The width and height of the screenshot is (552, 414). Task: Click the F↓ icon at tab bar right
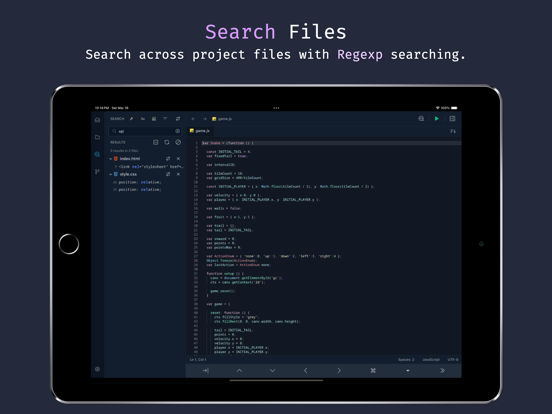(453, 131)
